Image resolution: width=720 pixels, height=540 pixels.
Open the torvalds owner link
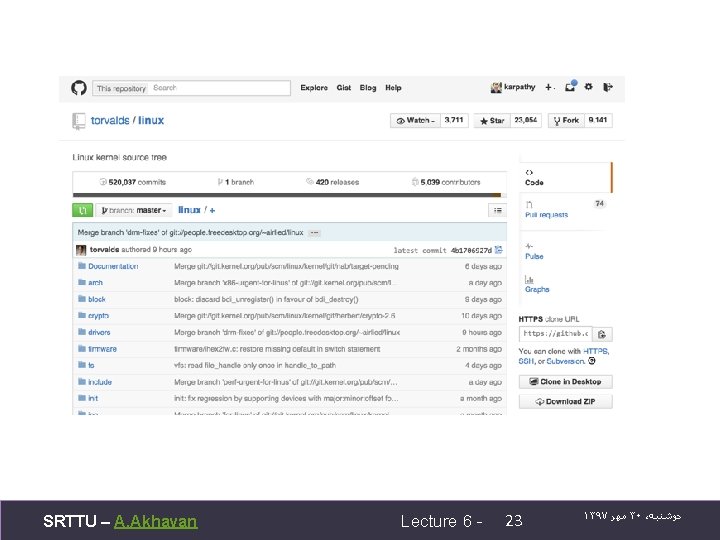coord(110,120)
